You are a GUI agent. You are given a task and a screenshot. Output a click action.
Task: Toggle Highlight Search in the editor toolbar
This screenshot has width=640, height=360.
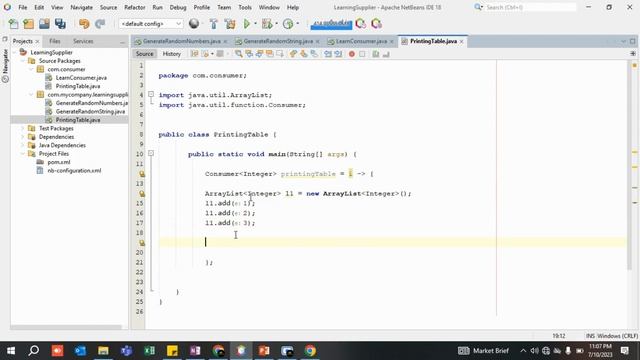point(269,54)
